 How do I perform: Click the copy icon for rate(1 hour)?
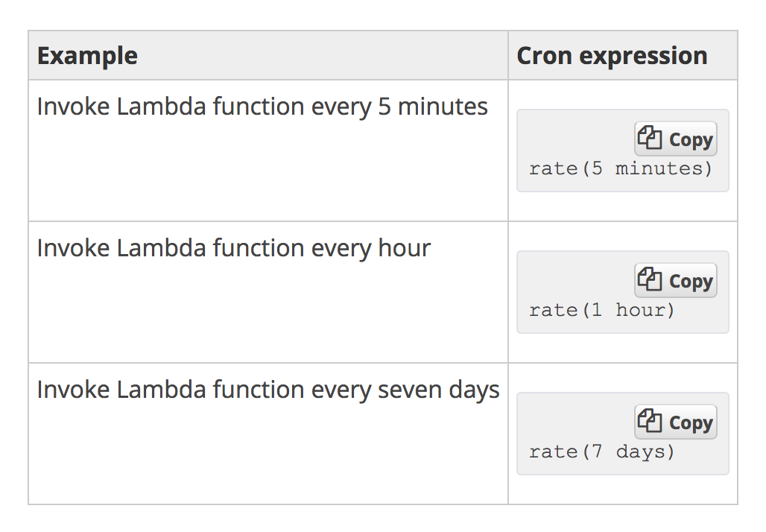[x=650, y=279]
